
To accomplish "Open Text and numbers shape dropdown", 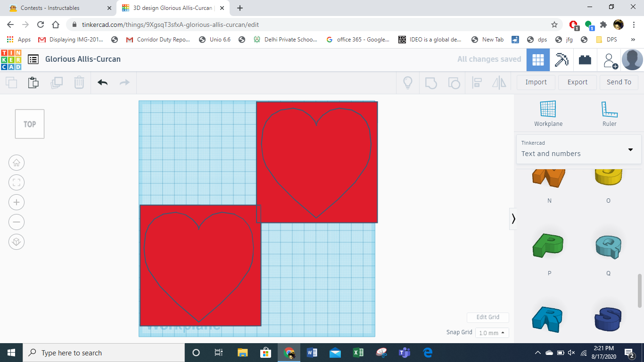I will coord(578,149).
